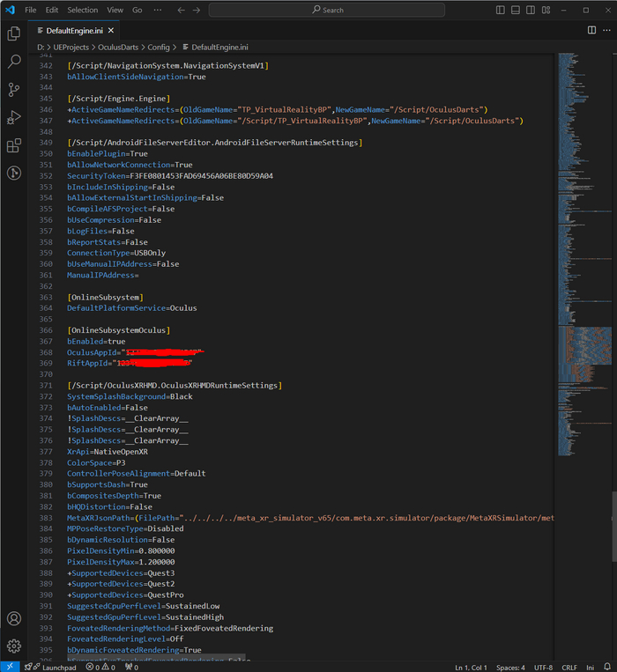Image resolution: width=617 pixels, height=672 pixels.
Task: Open the Source Control view
Action: click(14, 90)
